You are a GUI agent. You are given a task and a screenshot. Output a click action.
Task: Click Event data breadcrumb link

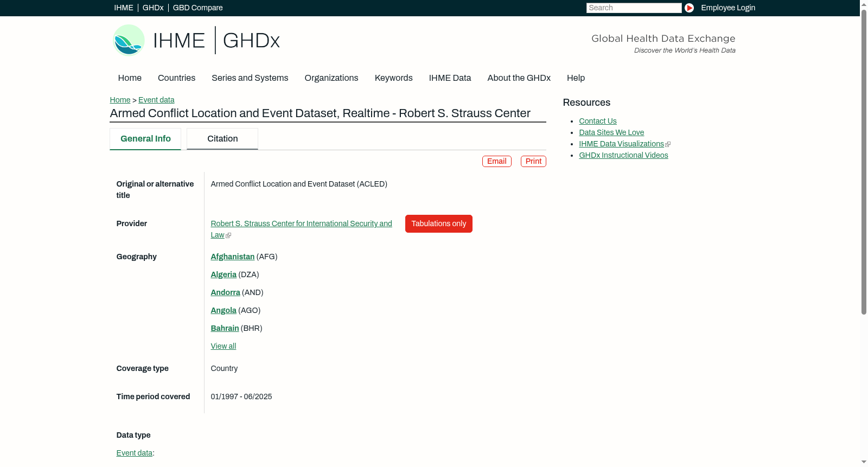coord(156,100)
